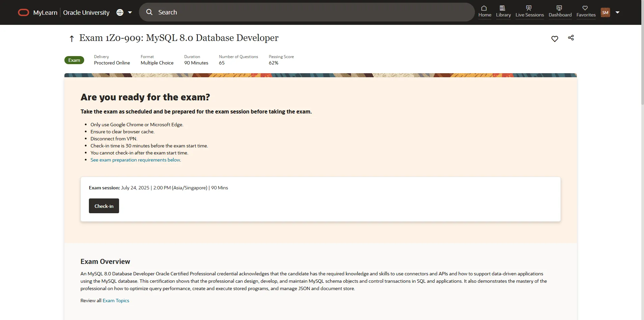
Task: Go to Home in top navigation
Action: point(485,11)
